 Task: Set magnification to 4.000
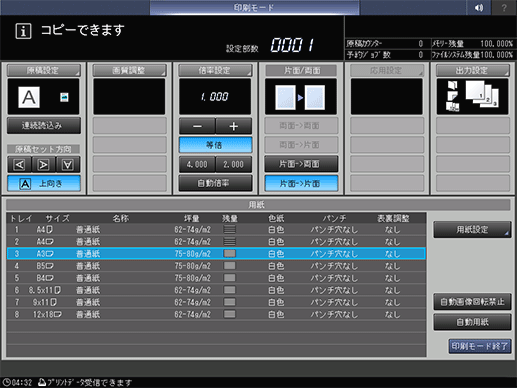point(197,164)
